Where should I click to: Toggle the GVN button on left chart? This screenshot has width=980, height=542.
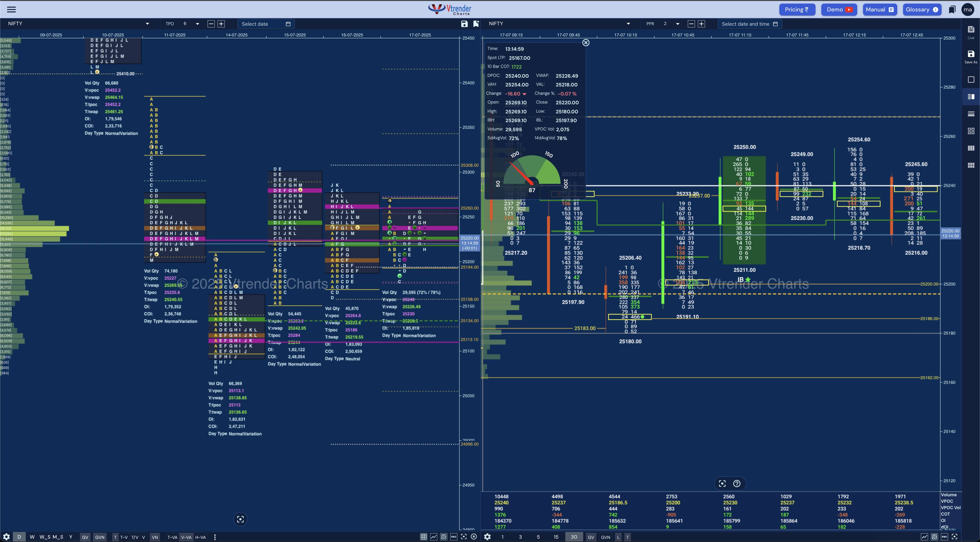point(100,537)
